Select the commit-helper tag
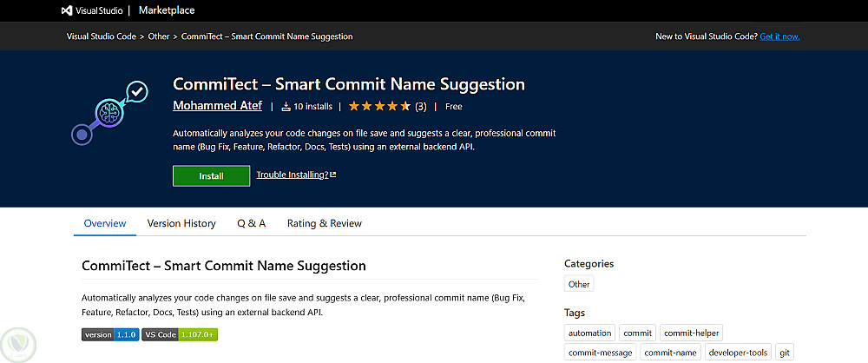Viewport: 868px width, 363px height. pos(691,333)
